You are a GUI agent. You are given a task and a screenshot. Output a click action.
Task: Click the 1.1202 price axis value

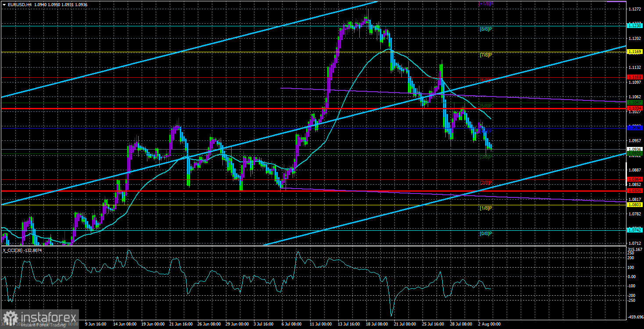click(x=635, y=38)
